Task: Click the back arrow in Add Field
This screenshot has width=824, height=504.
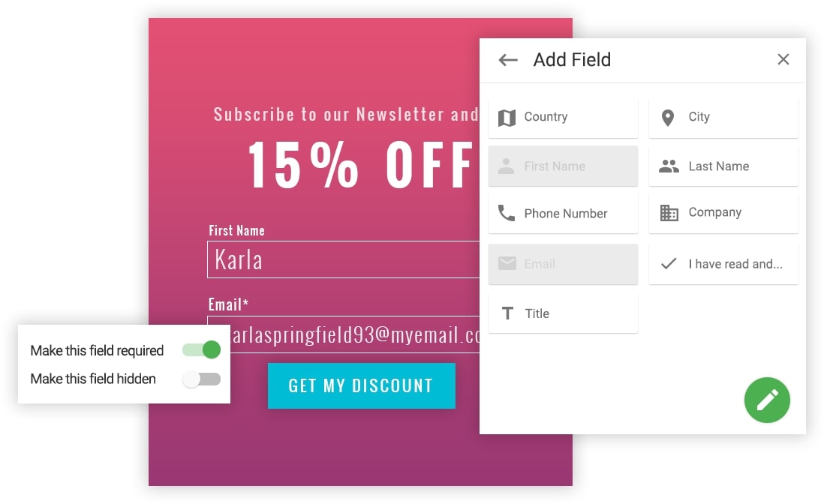Action: (x=508, y=60)
